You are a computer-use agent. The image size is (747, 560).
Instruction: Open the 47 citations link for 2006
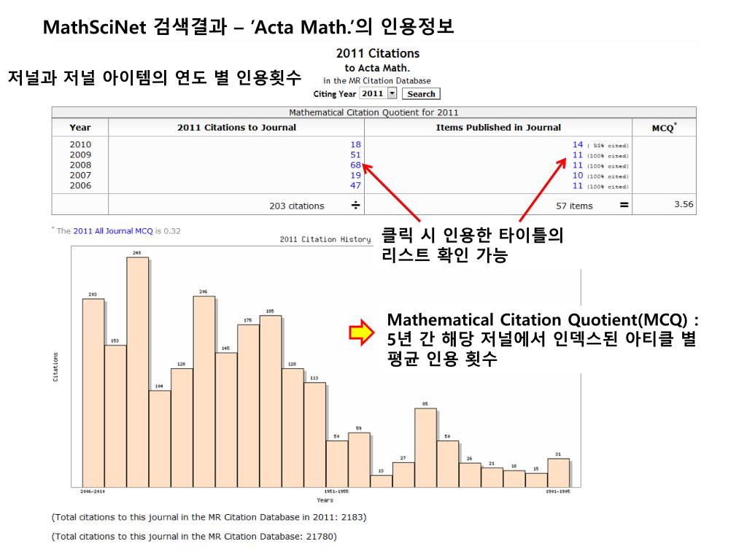point(355,186)
